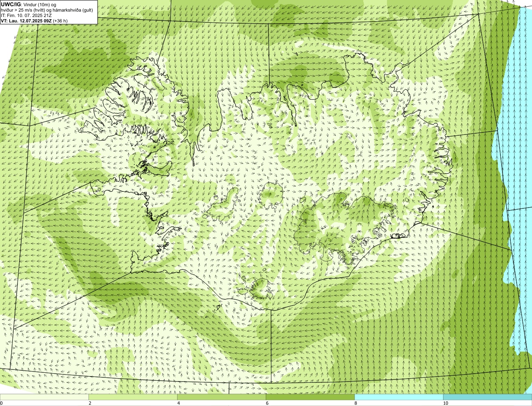Click the light green 2–4 color bar segment
The height and width of the screenshot is (406, 532).
133,397
